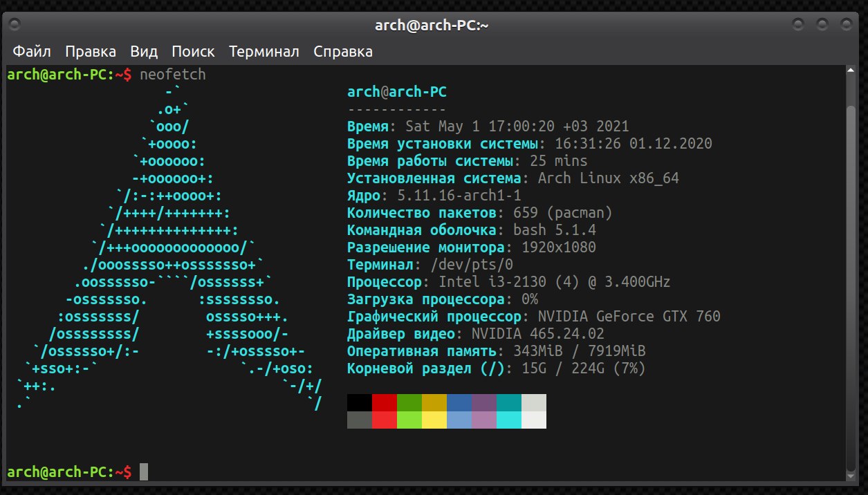The height and width of the screenshot is (495, 868).
Task: Click the terminal value /dev/pts/0
Action: click(x=472, y=265)
